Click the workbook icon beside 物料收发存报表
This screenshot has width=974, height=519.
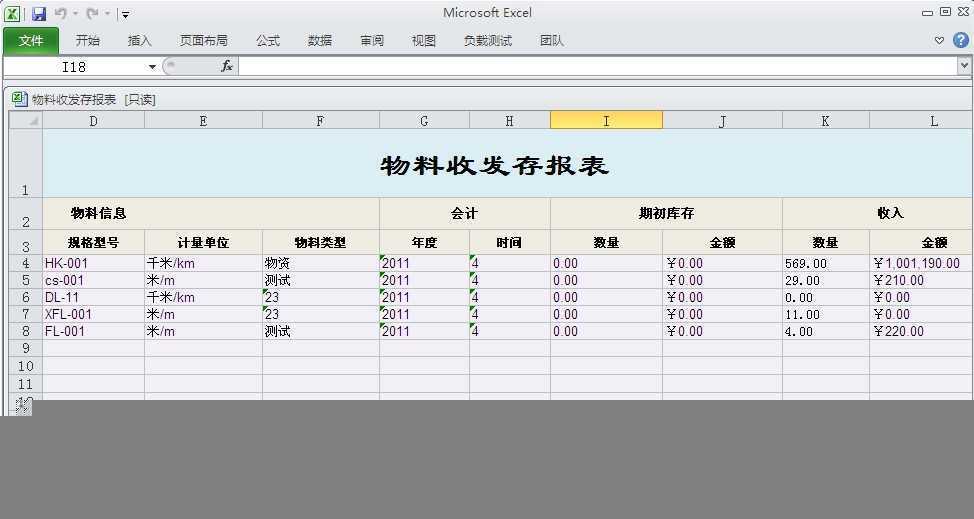pyautogui.click(x=20, y=99)
